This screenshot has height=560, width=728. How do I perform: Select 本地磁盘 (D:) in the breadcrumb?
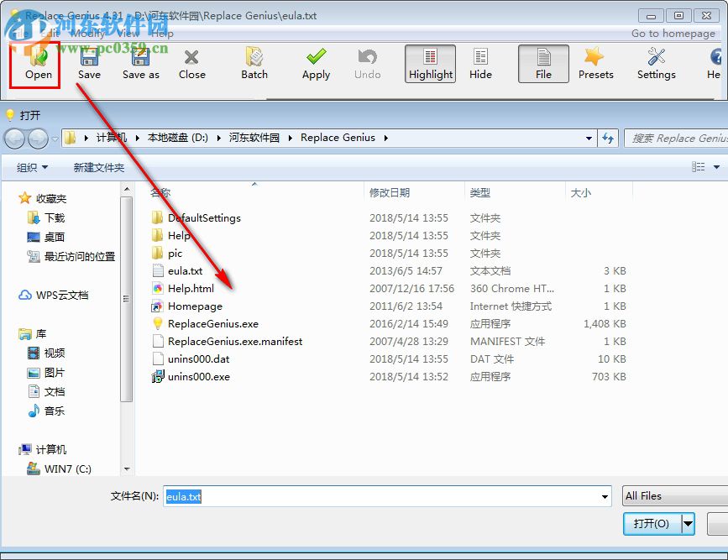(178, 138)
